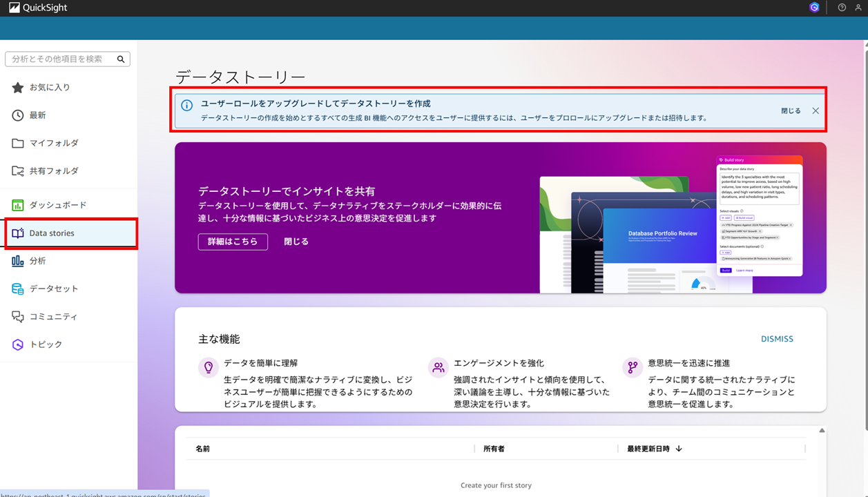The height and width of the screenshot is (497, 868).
Task: Click the chat icon beside コミュニティ
Action: click(18, 316)
